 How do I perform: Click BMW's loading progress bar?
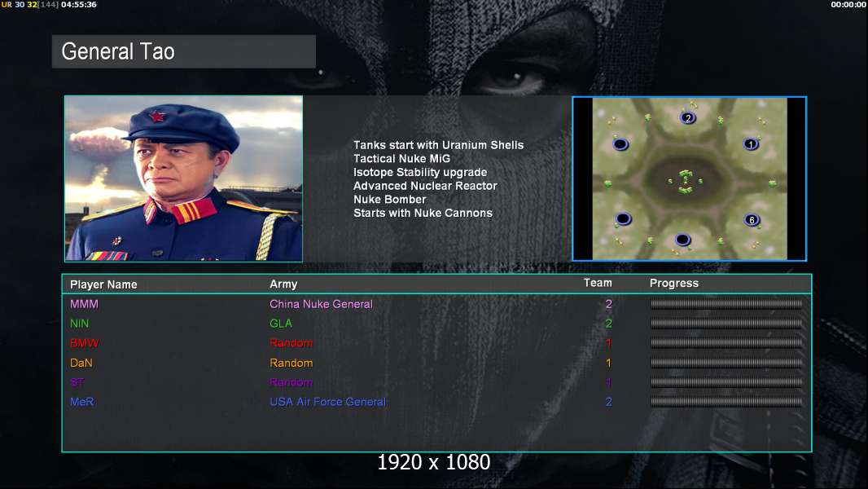726,343
